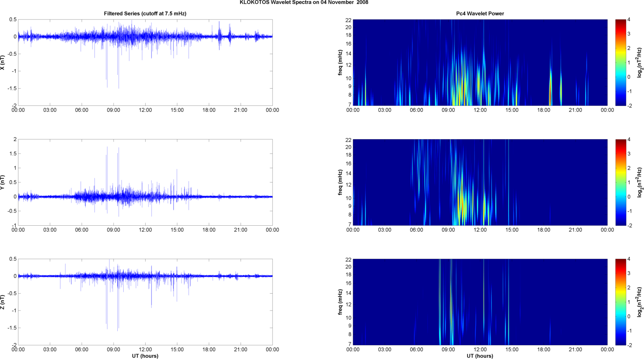Select the "Pc4 Wavelet Power" heading
This screenshot has width=644, height=359.
tap(480, 13)
